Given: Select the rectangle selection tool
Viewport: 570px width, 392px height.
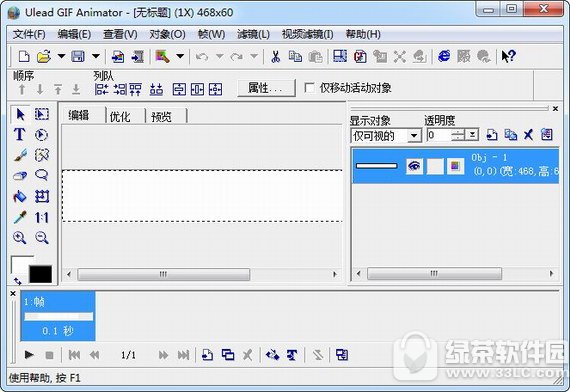Looking at the screenshot, I should (42, 114).
